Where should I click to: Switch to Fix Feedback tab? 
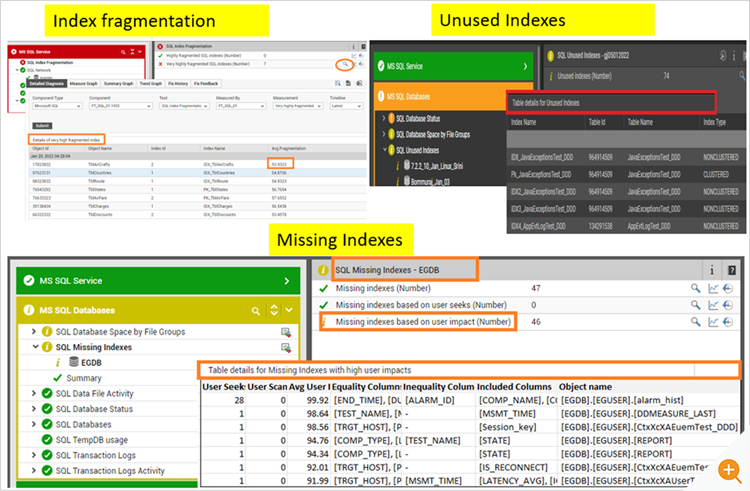click(206, 83)
